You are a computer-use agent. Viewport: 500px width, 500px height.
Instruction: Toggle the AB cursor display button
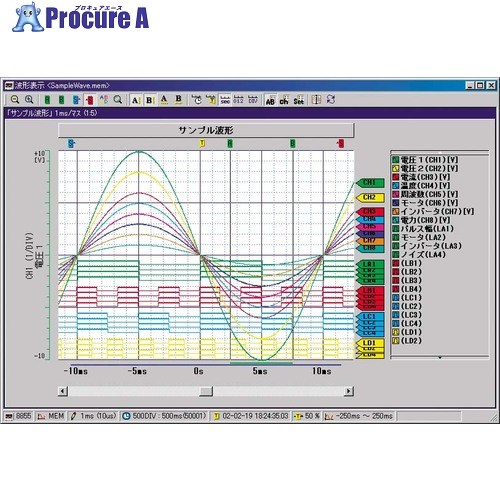(270, 100)
